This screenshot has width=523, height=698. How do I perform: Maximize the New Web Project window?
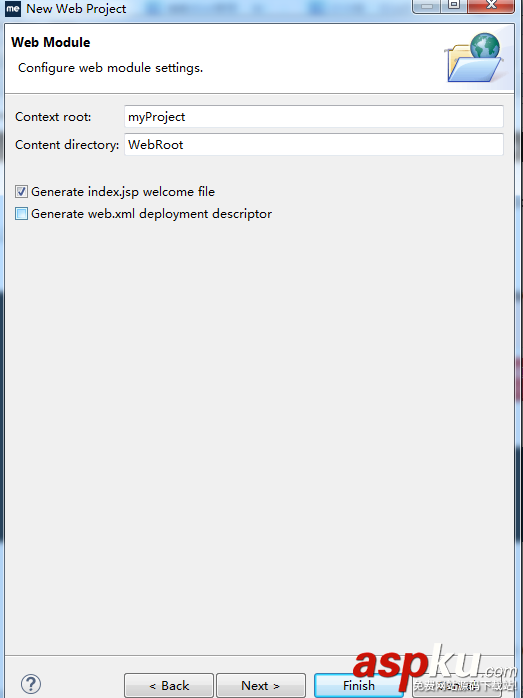click(454, 5)
